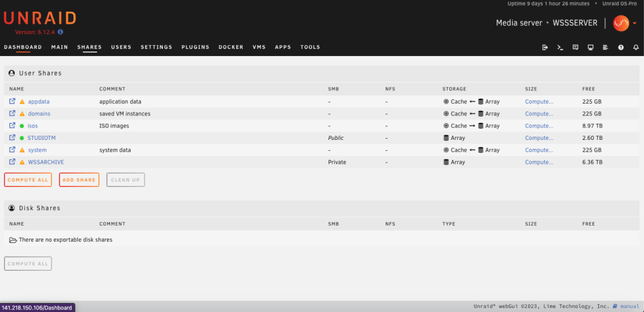
Task: Open the notifications bell icon
Action: (636, 47)
